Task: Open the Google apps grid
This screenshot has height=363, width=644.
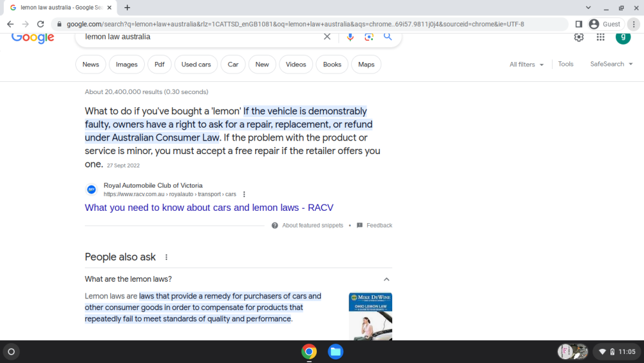Action: (x=600, y=37)
